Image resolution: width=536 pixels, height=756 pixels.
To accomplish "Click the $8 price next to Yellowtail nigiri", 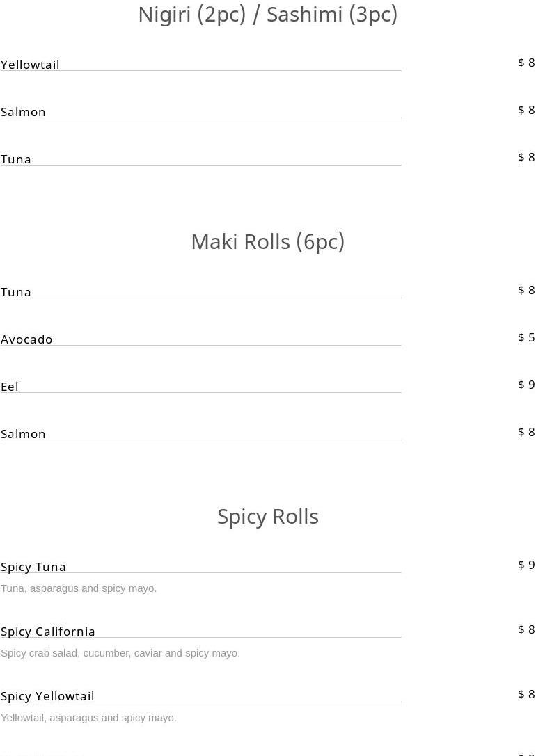I will (x=526, y=63).
